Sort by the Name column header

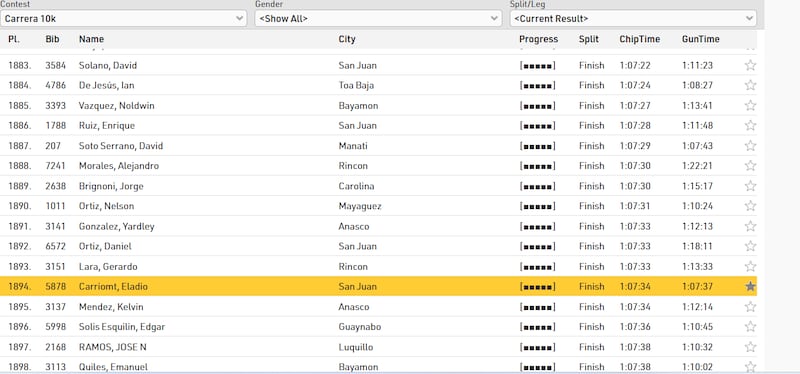click(x=91, y=39)
